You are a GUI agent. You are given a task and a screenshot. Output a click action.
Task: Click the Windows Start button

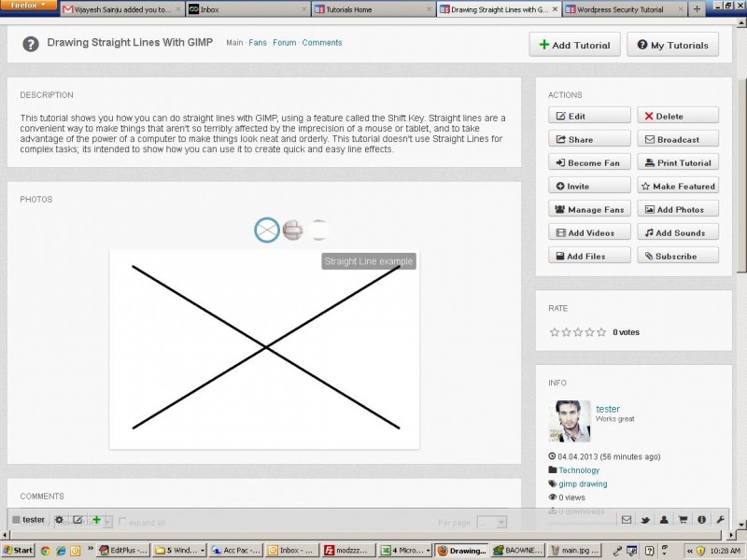click(x=18, y=551)
